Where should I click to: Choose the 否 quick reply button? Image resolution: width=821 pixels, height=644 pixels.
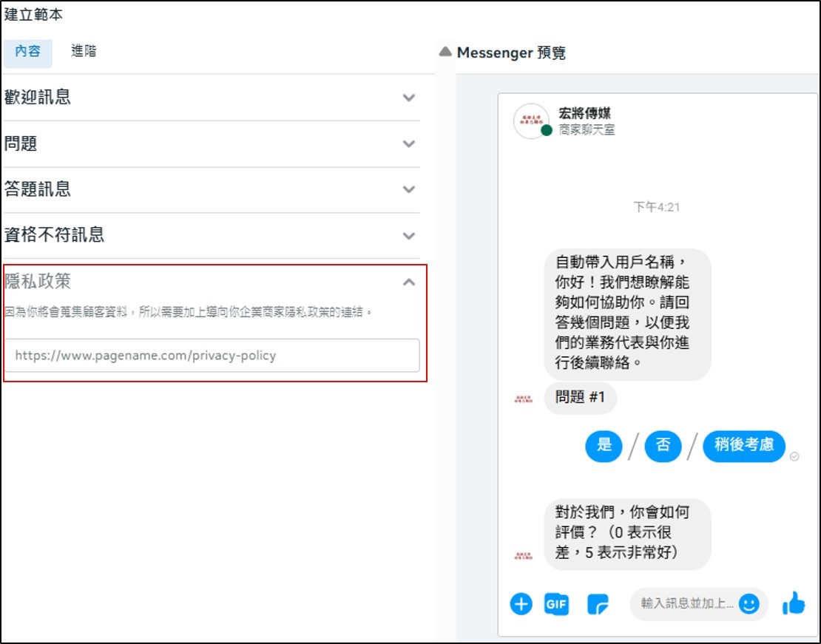tap(663, 446)
